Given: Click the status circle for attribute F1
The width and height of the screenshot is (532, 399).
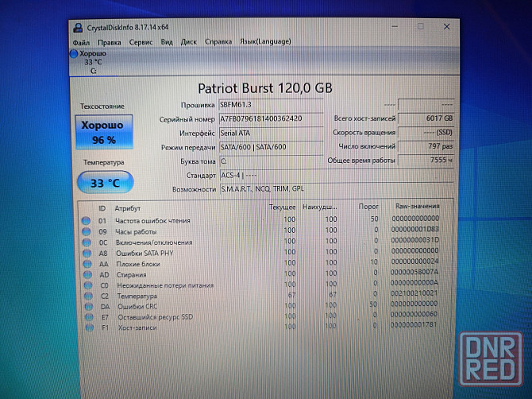Looking at the screenshot, I should [x=90, y=327].
